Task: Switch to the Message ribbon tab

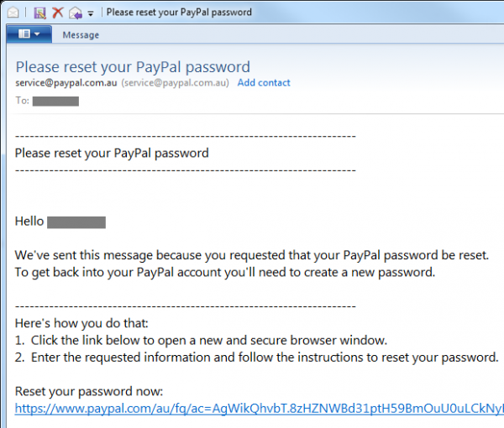Action: click(x=81, y=35)
